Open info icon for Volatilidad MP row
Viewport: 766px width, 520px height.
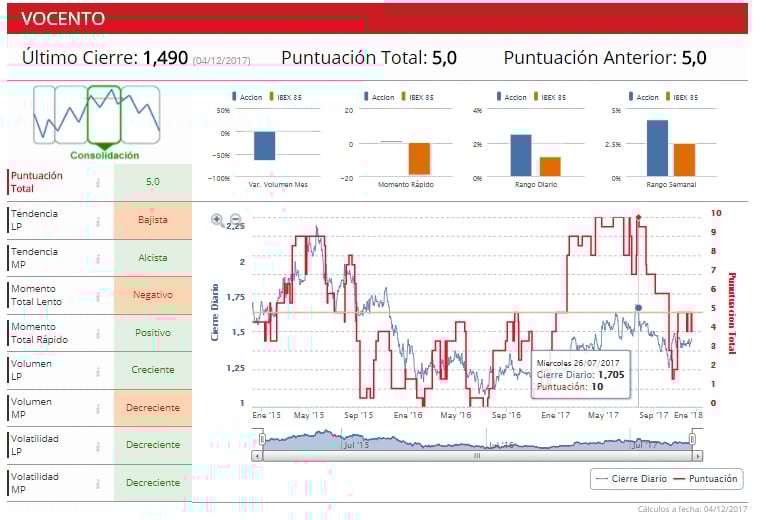(98, 484)
